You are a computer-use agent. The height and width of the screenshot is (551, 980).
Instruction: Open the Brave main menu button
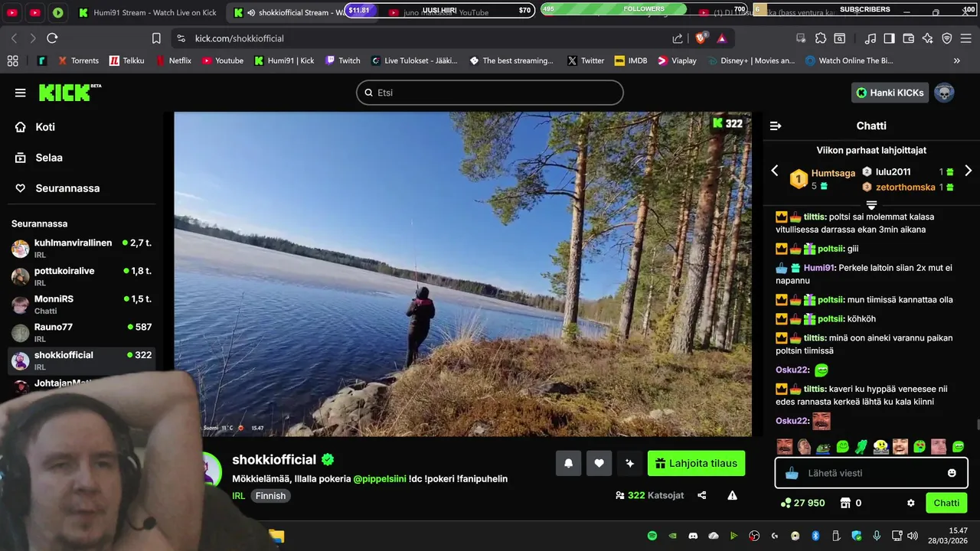point(966,38)
